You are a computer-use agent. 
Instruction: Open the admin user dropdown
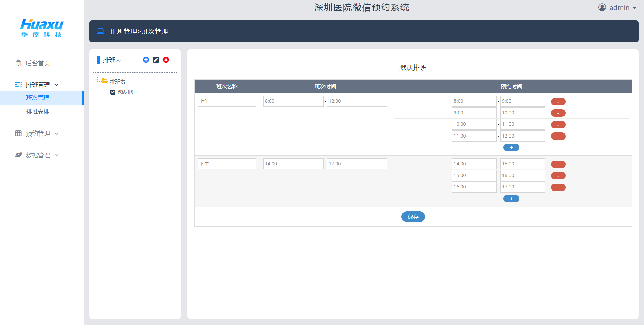pyautogui.click(x=617, y=8)
